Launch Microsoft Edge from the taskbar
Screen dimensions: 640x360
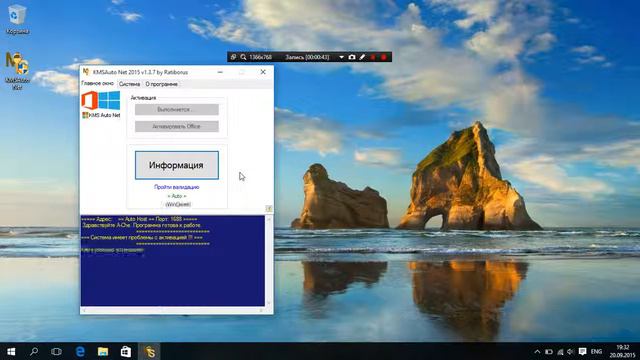[x=80, y=351]
